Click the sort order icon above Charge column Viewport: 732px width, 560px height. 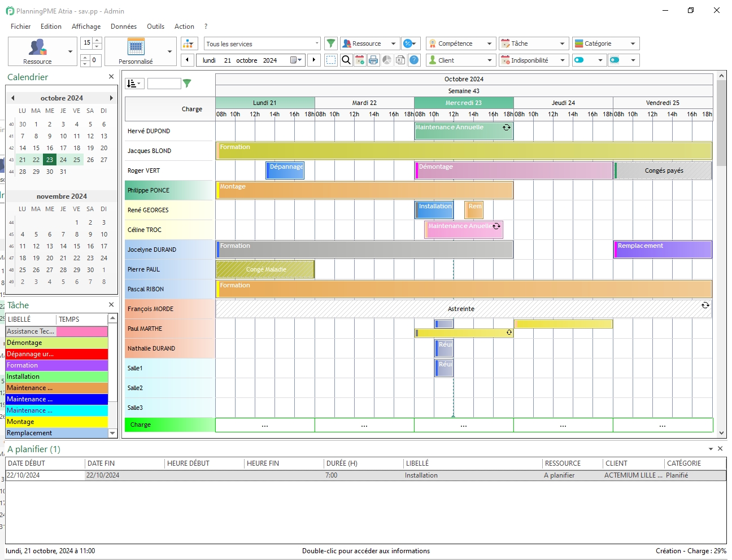(134, 84)
